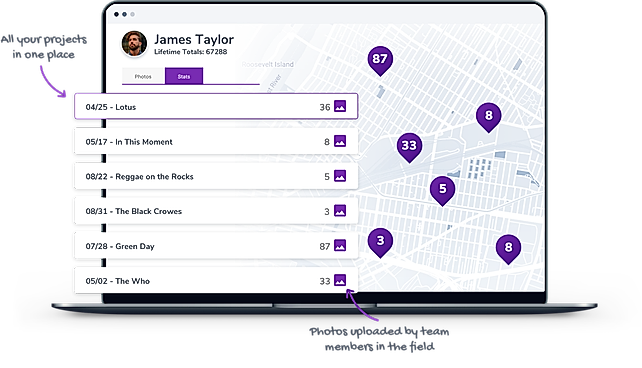This screenshot has width=642, height=368.
Task: Click the map pin showing 5
Action: [443, 190]
